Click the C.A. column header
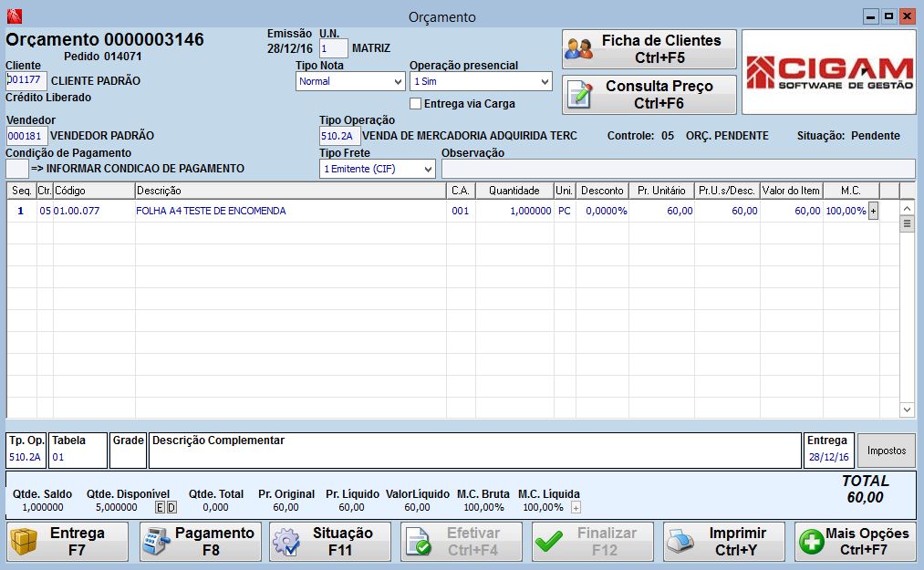Viewport: 924px width, 570px height. pyautogui.click(x=461, y=191)
